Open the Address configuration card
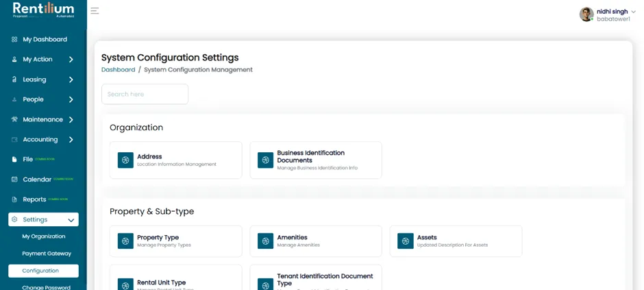Viewport: 644px width, 290px height. [176, 160]
